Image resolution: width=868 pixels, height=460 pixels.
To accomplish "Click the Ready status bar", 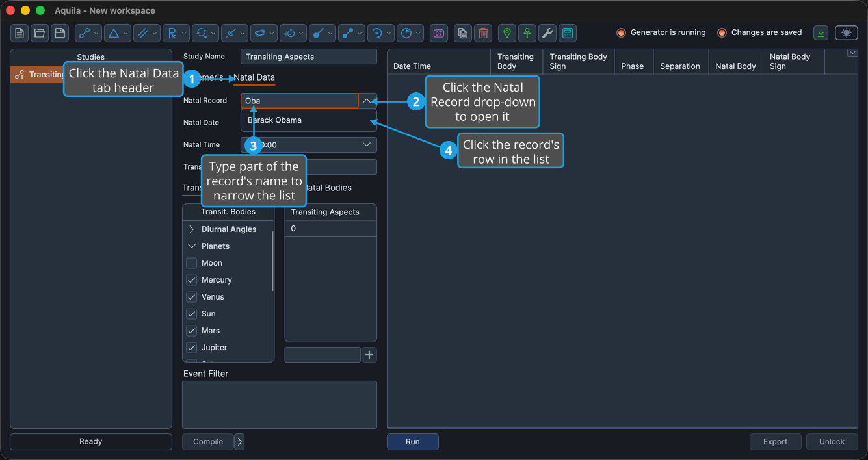I will [x=91, y=442].
